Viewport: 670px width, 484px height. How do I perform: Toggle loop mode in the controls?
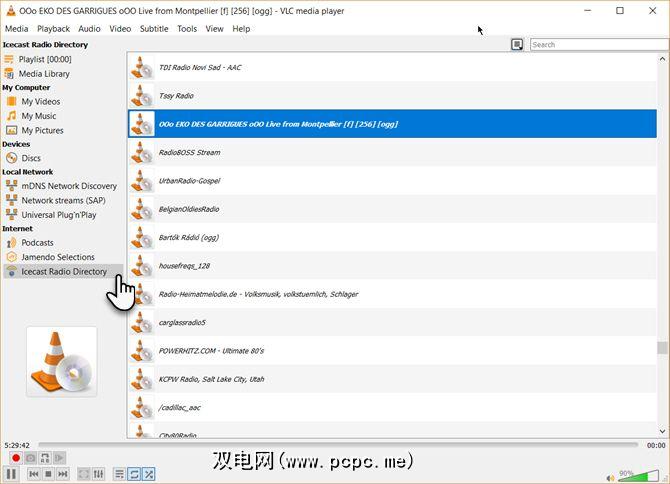pos(134,474)
